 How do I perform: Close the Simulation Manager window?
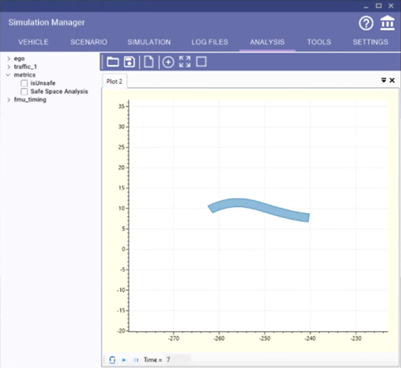click(x=391, y=6)
